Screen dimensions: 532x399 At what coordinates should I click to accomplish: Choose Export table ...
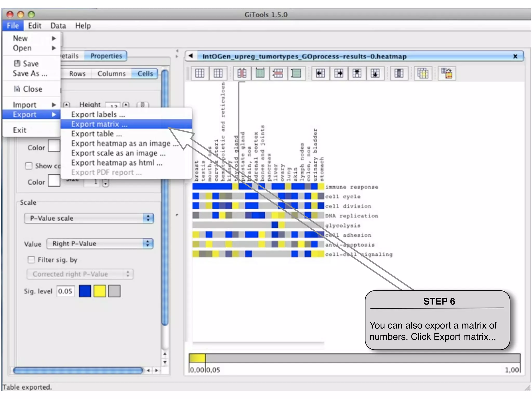[x=126, y=134]
